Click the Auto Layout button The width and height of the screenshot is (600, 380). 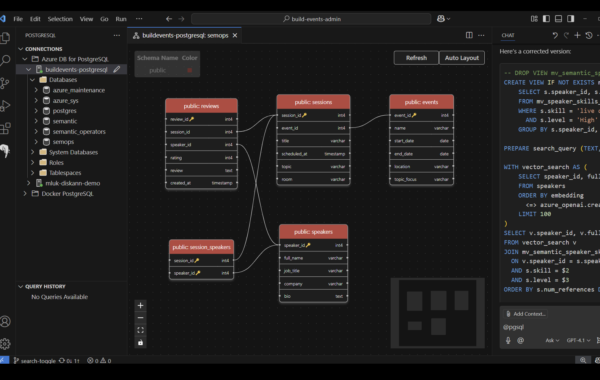point(461,58)
